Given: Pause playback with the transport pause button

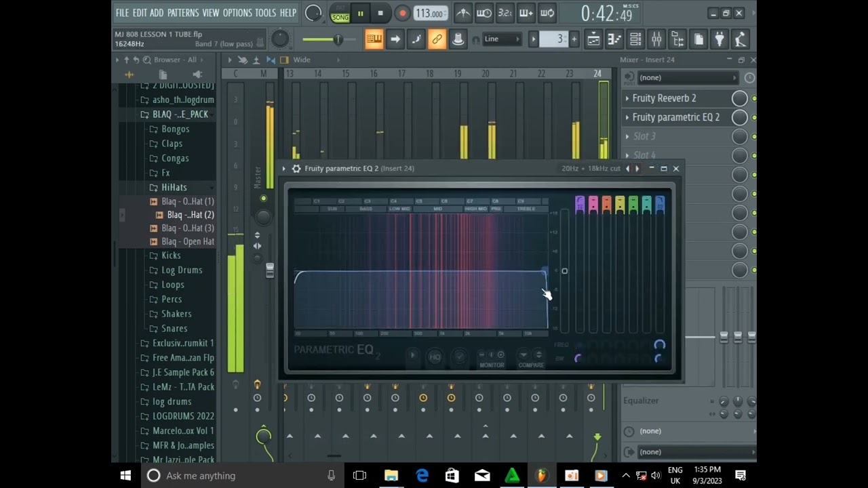Looking at the screenshot, I should (360, 14).
